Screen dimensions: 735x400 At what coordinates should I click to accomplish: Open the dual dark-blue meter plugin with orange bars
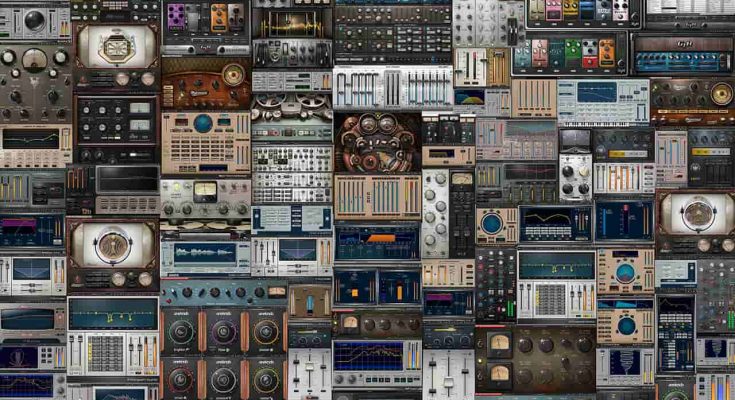(x=377, y=288)
